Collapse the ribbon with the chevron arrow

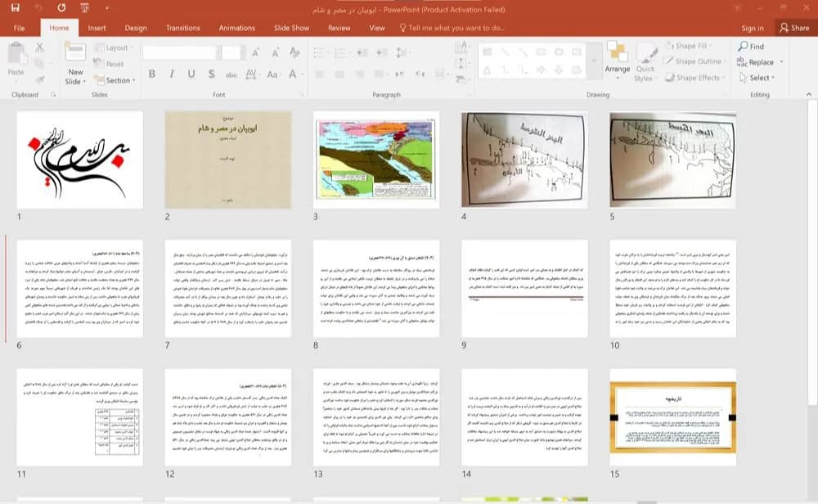click(x=809, y=94)
